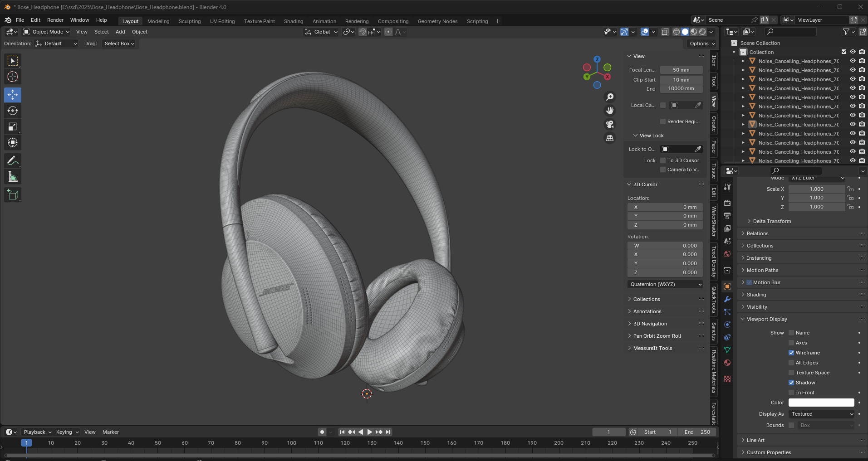The width and height of the screenshot is (868, 461).
Task: Open the Tool properties tab wrench-screwdriver icon
Action: click(727, 187)
